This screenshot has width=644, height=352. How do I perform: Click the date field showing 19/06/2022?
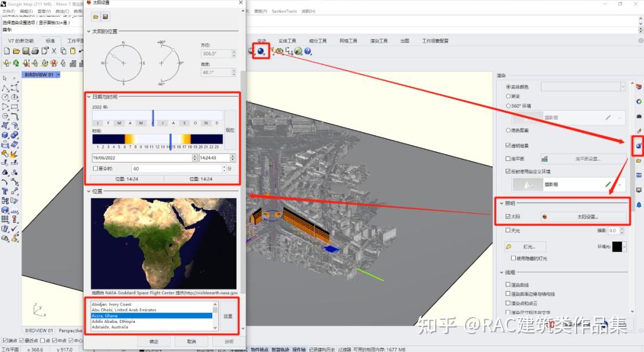(142, 158)
